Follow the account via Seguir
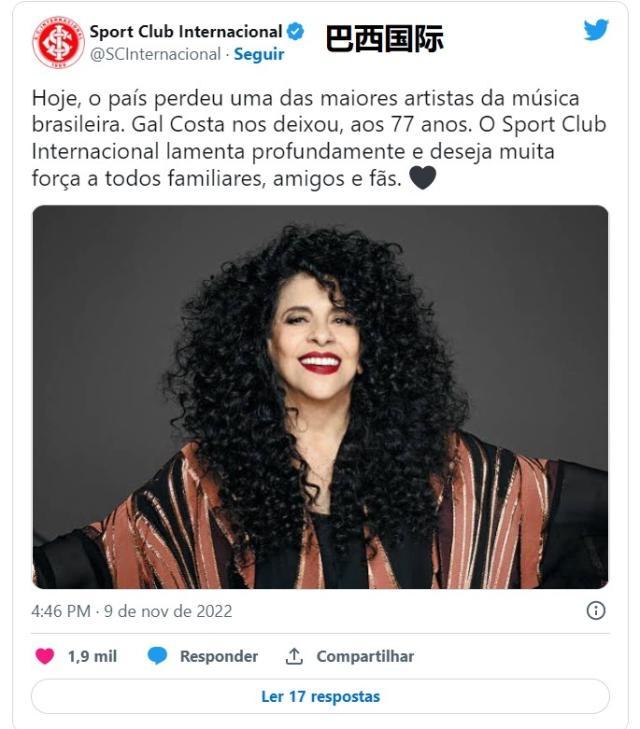This screenshot has width=640, height=729. point(259,54)
